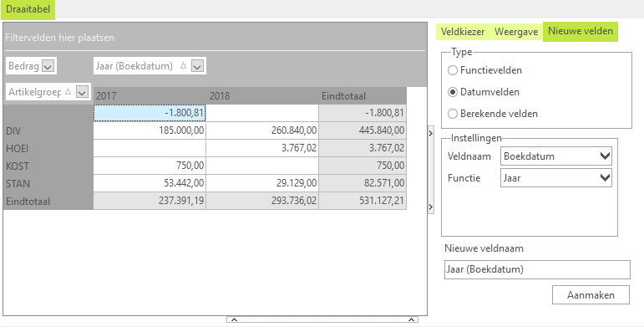Click the total cell 293.736,02
This screenshot has height=327, width=644.
pyautogui.click(x=263, y=202)
